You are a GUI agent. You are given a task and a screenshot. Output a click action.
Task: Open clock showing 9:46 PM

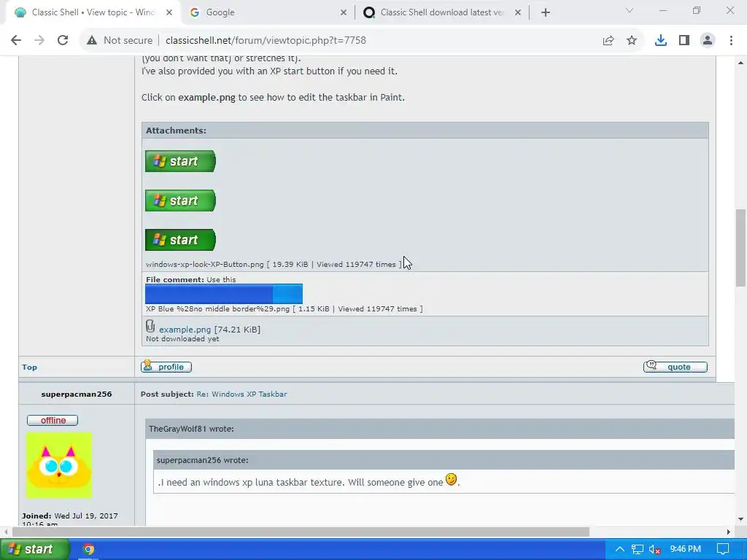point(686,550)
